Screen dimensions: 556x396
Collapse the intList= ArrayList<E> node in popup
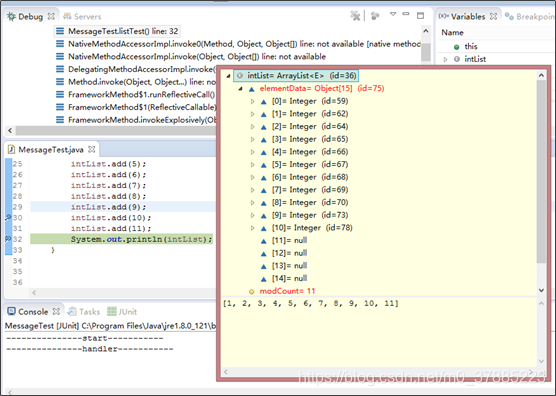pyautogui.click(x=228, y=76)
